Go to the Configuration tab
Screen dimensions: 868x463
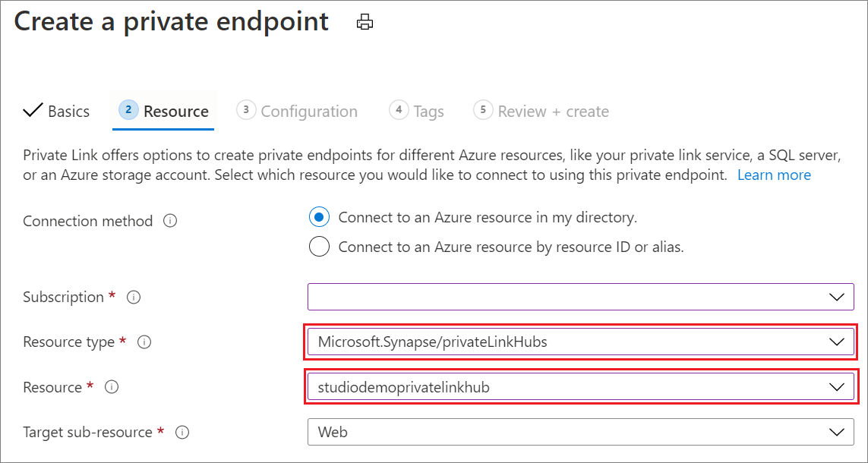(x=308, y=112)
